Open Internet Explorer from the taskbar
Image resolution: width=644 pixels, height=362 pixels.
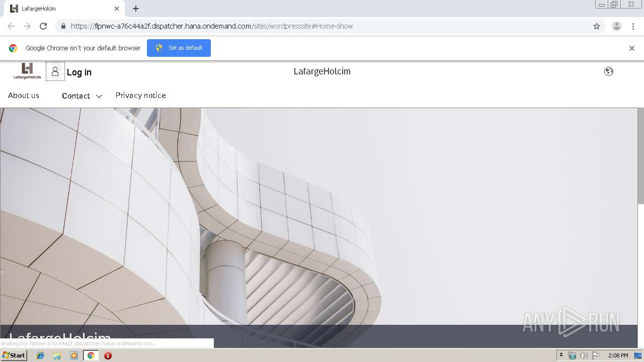point(40,355)
